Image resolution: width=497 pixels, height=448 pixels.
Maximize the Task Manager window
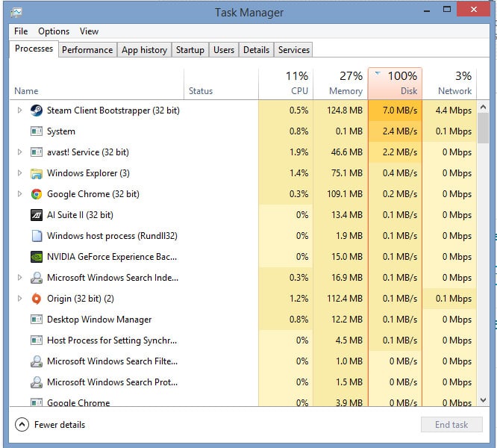(x=447, y=10)
